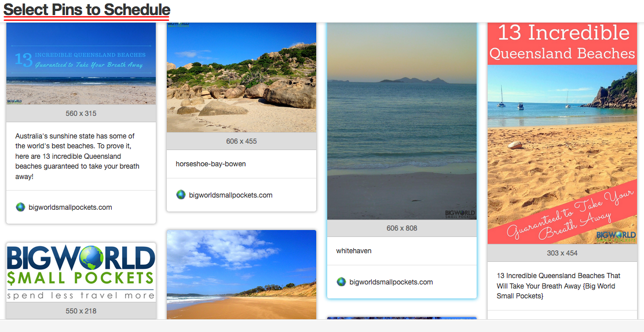Viewport: 644px width, 332px height.
Task: Click the Australia's sunshine state description text
Action: 77,156
